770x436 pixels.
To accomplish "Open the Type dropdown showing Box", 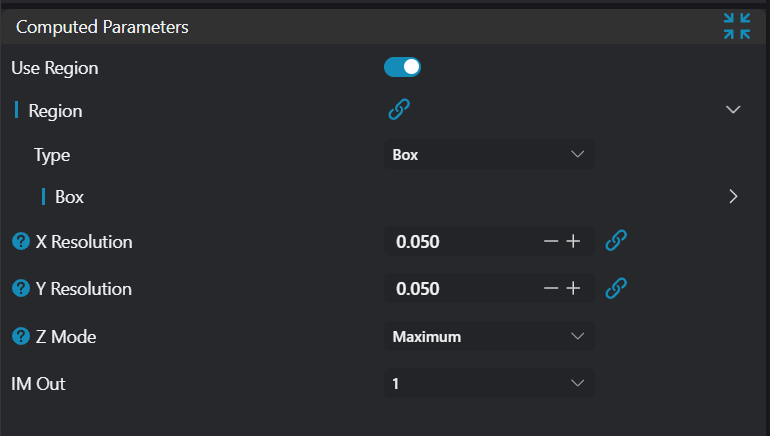I will tap(488, 155).
